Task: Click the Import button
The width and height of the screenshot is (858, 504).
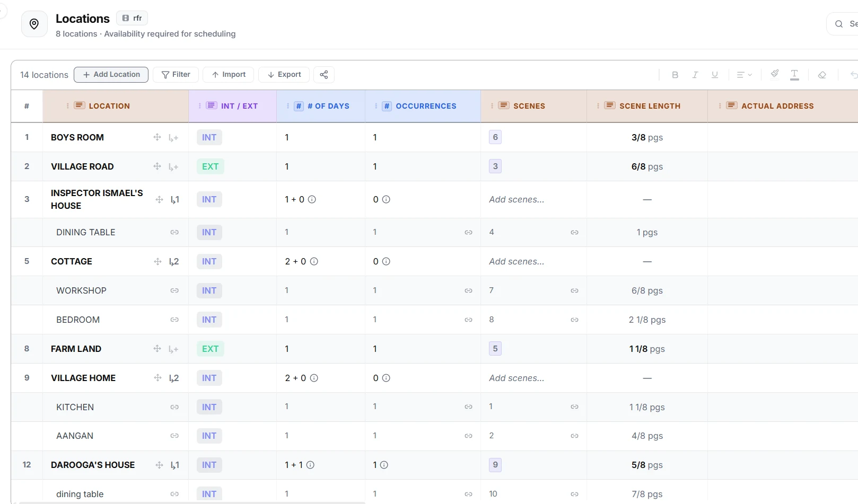Action: [228, 75]
